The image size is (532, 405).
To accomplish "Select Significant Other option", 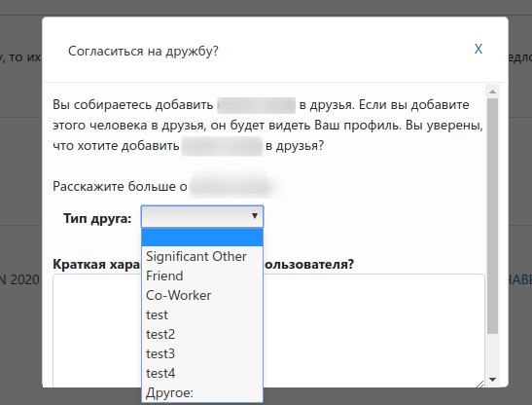I will (202, 256).
